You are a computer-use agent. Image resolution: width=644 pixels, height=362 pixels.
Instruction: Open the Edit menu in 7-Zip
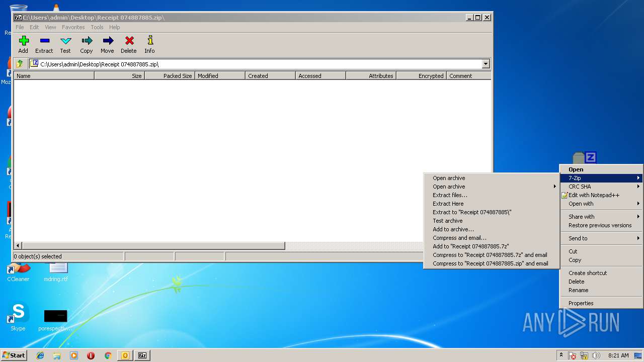pos(34,27)
